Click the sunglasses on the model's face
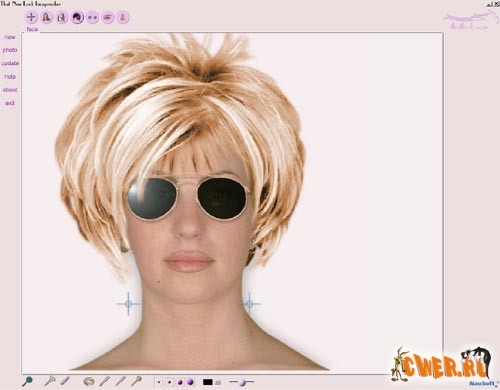Viewport: 500px width, 390px height. (189, 198)
